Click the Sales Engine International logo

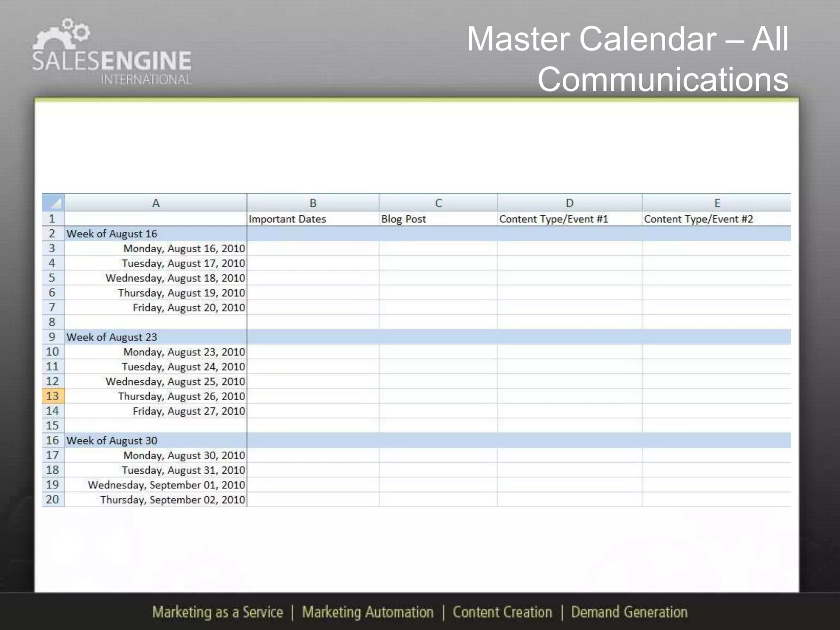pos(112,51)
